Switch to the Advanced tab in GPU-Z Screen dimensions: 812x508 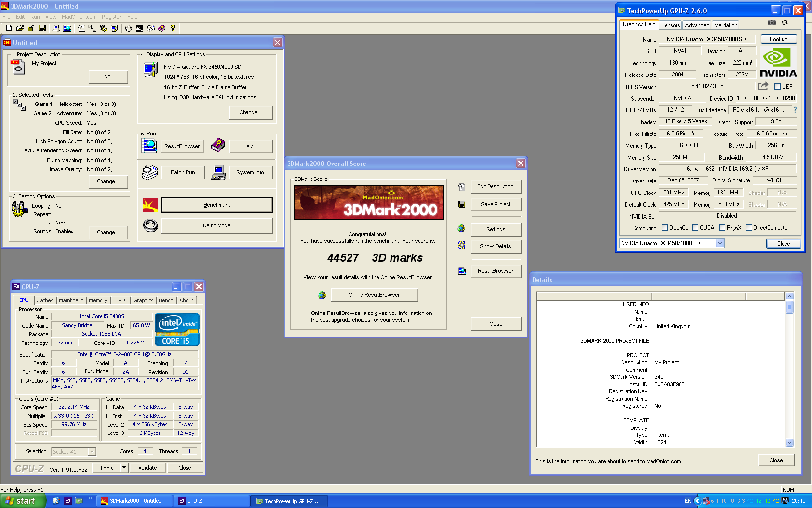[x=697, y=25]
